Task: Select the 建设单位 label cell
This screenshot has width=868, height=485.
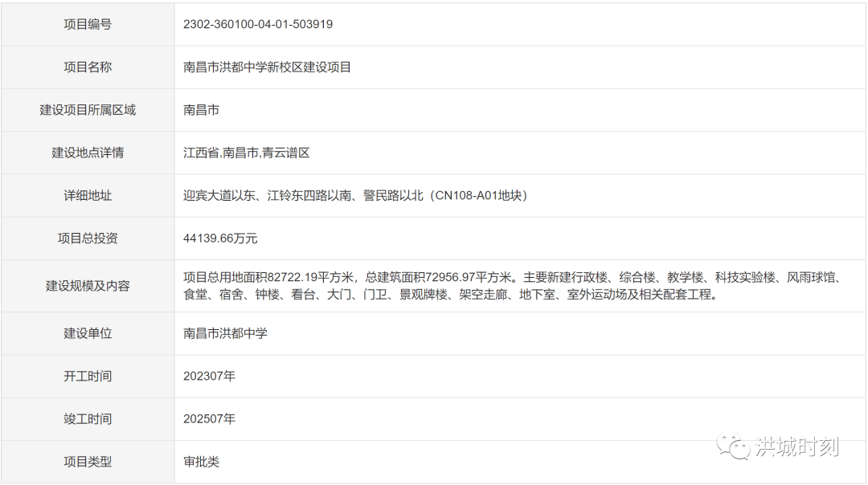Action: (88, 333)
